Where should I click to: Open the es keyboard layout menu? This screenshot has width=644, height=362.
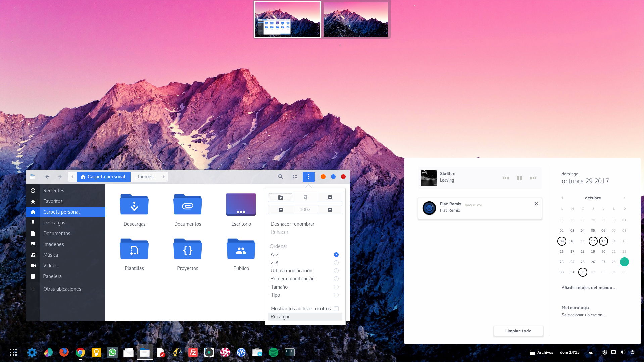591,352
